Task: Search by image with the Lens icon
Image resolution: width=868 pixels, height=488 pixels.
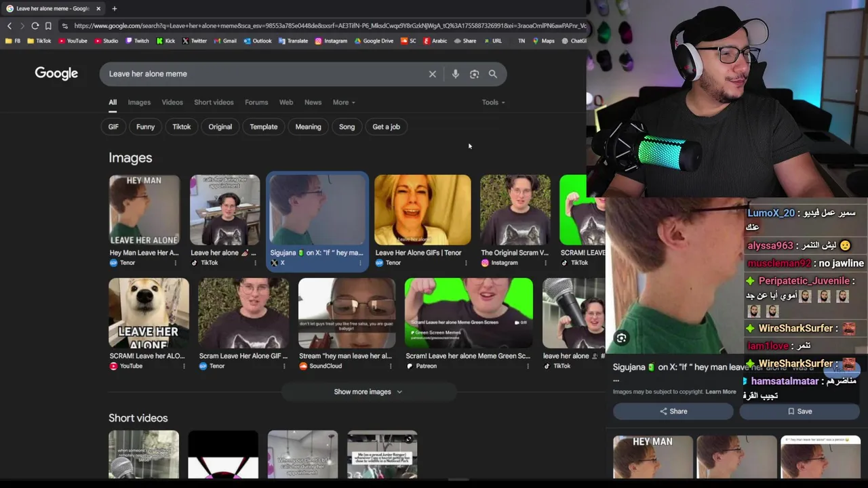Action: pos(475,74)
